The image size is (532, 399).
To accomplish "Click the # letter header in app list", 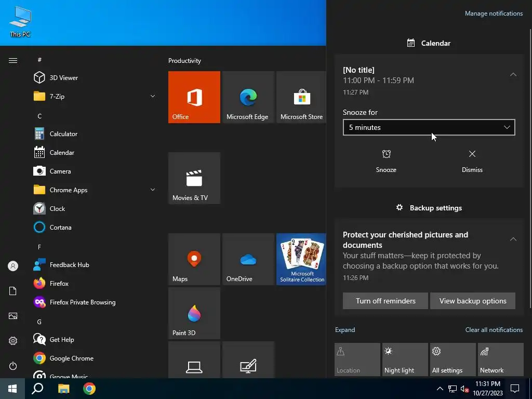I will pos(39,60).
